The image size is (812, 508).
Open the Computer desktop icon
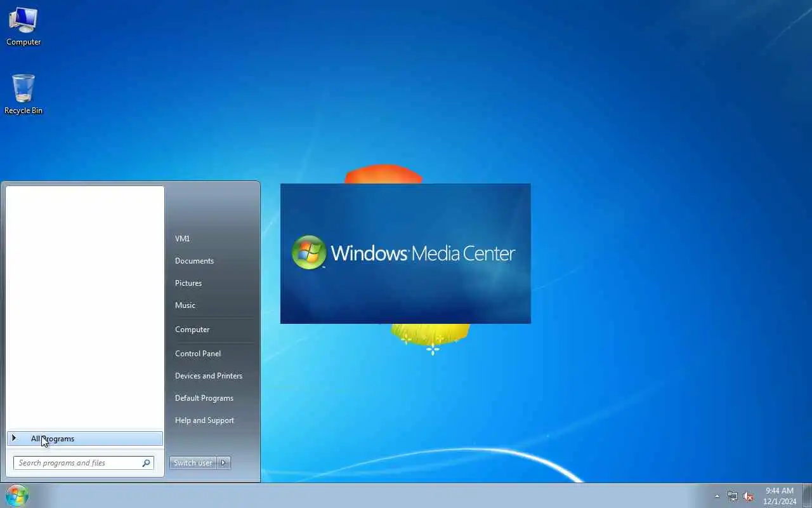click(x=23, y=27)
